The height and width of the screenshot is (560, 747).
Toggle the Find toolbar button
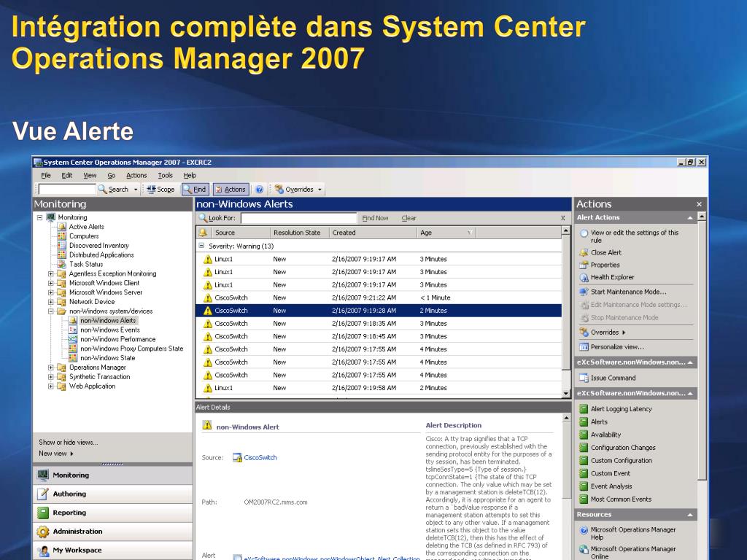coord(195,189)
